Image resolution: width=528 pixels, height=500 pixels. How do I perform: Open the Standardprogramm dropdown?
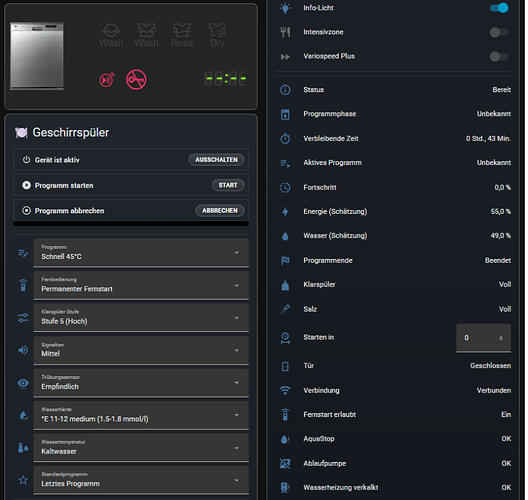point(141,480)
